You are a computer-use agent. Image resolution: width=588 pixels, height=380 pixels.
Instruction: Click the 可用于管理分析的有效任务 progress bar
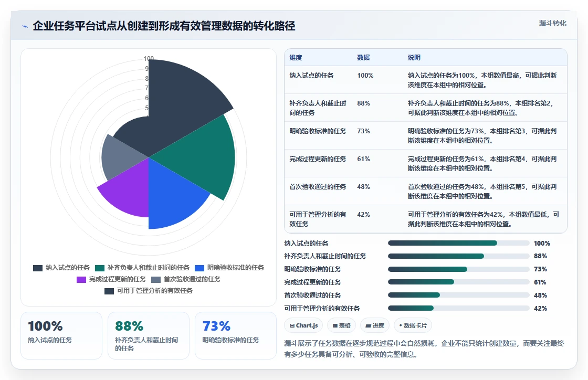pyautogui.click(x=459, y=308)
